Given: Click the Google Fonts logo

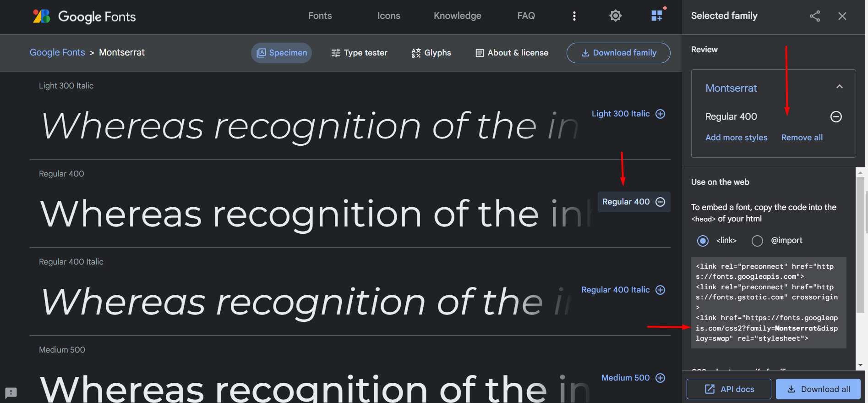Looking at the screenshot, I should pyautogui.click(x=84, y=17).
